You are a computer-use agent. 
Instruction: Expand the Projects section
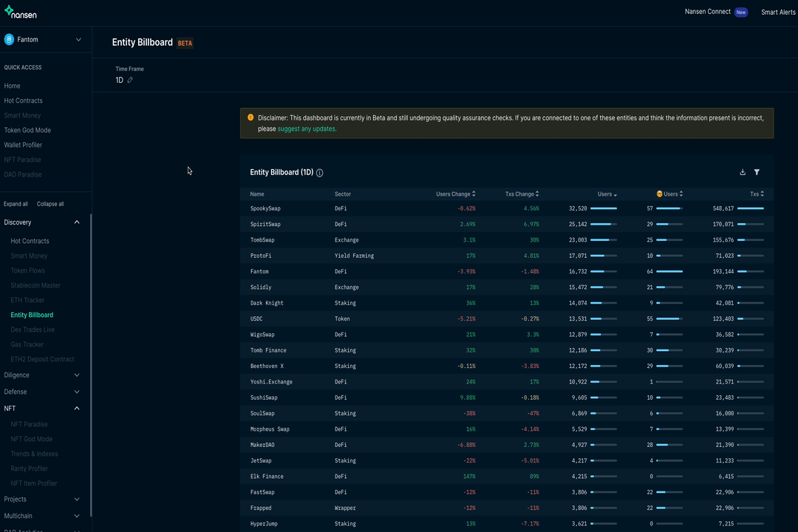pyautogui.click(x=77, y=499)
